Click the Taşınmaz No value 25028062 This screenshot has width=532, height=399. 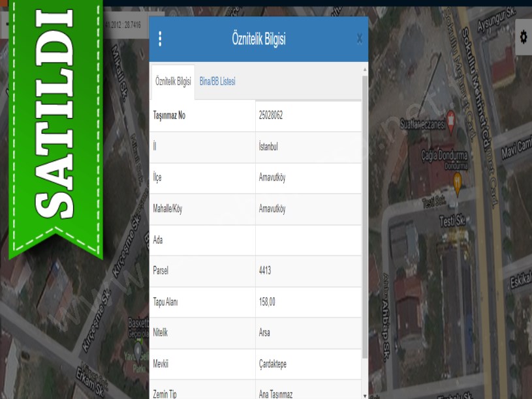click(x=271, y=115)
